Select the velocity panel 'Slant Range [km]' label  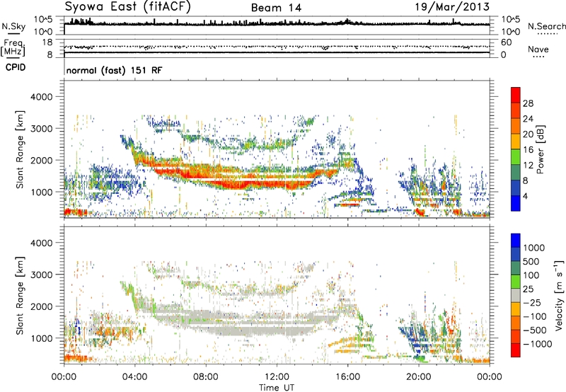[20, 295]
